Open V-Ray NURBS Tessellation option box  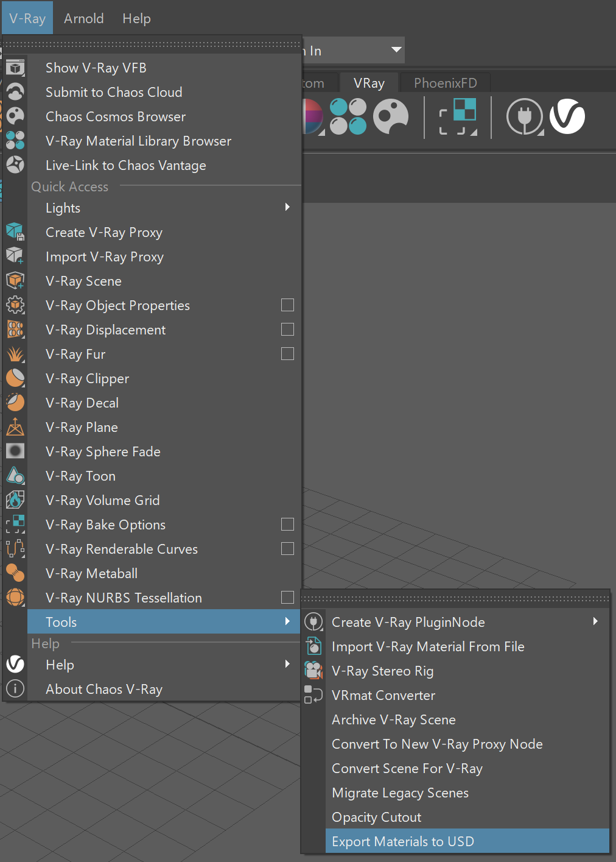point(288,598)
